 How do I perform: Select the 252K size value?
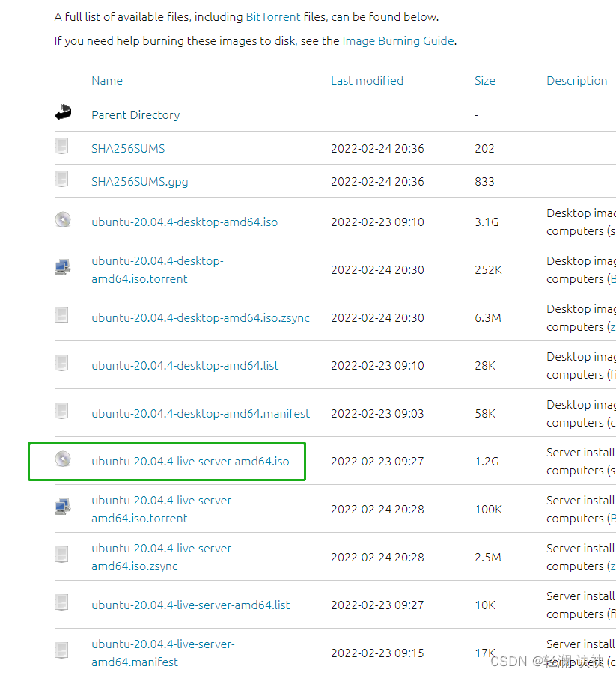(488, 270)
